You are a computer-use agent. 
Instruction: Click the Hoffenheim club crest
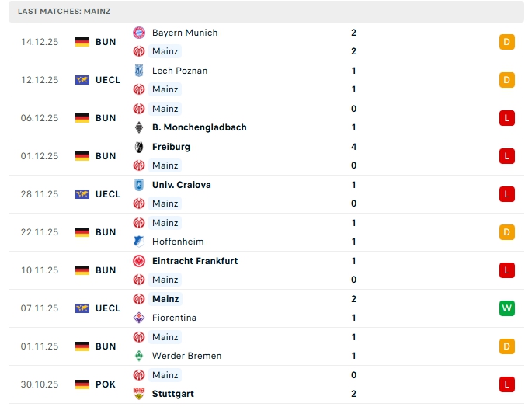tap(139, 242)
